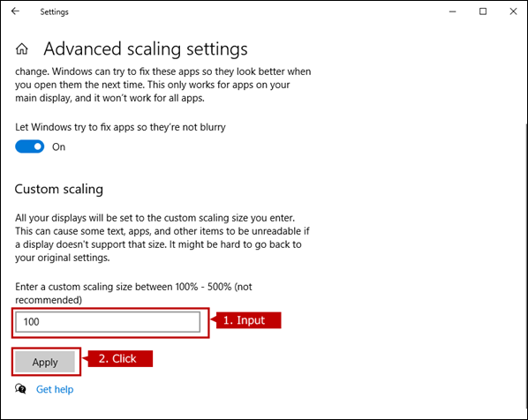528x420 pixels.
Task: Click the 'Enter a custom scaling size' label
Action: click(x=133, y=293)
